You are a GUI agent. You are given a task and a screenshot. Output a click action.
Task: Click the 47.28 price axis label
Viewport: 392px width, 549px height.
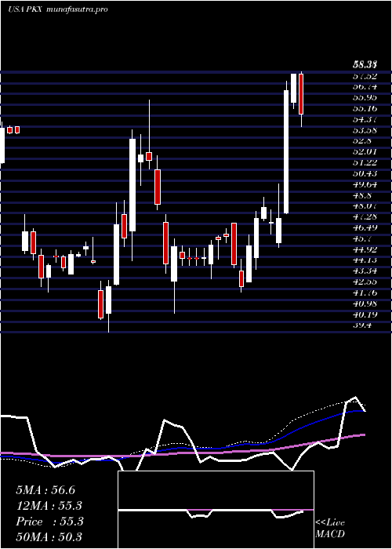[x=365, y=216]
